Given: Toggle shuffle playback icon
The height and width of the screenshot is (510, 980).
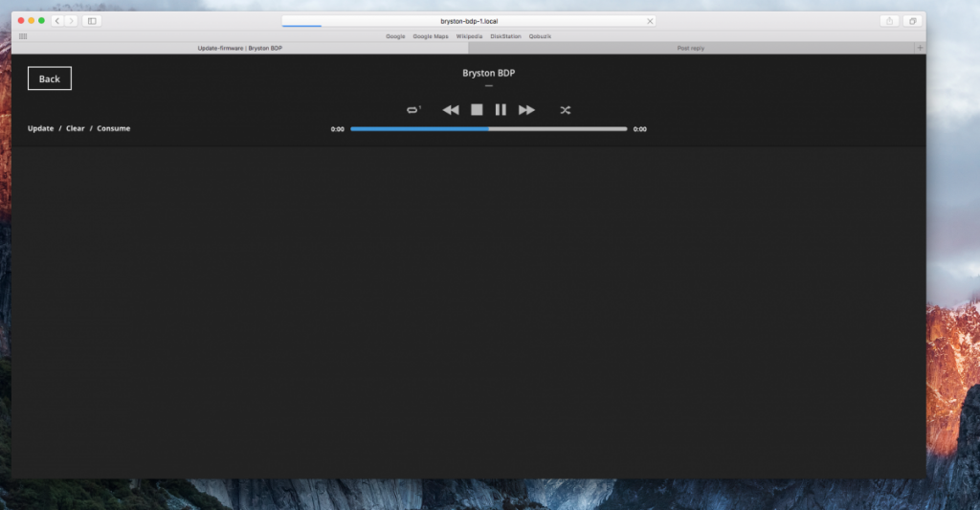Looking at the screenshot, I should tap(566, 110).
